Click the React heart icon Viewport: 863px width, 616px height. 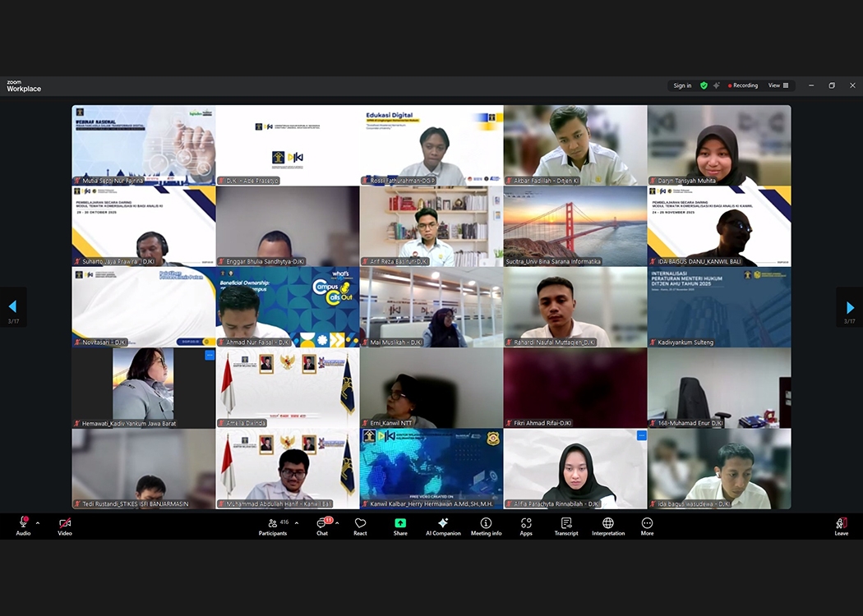360,526
